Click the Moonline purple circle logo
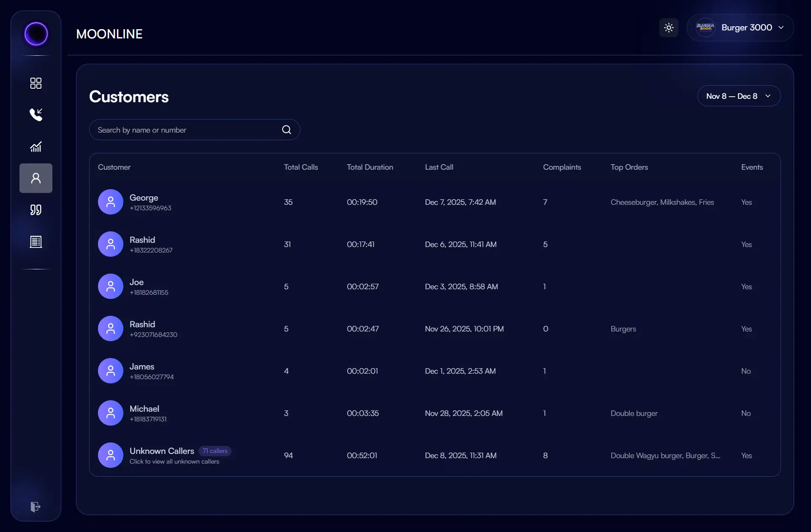811x532 pixels. 36,34
